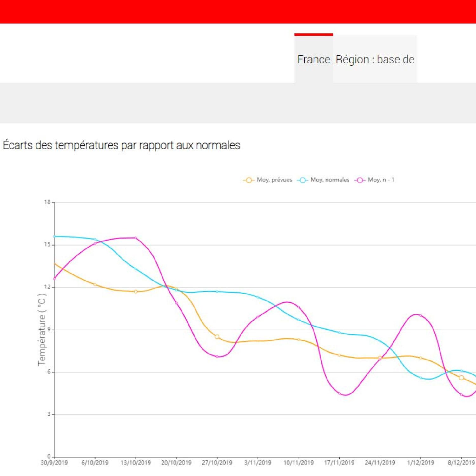The height and width of the screenshot is (476, 476).
Task: Click the heading Écarts des températures par rapport aux normales
Action: pyautogui.click(x=122, y=145)
